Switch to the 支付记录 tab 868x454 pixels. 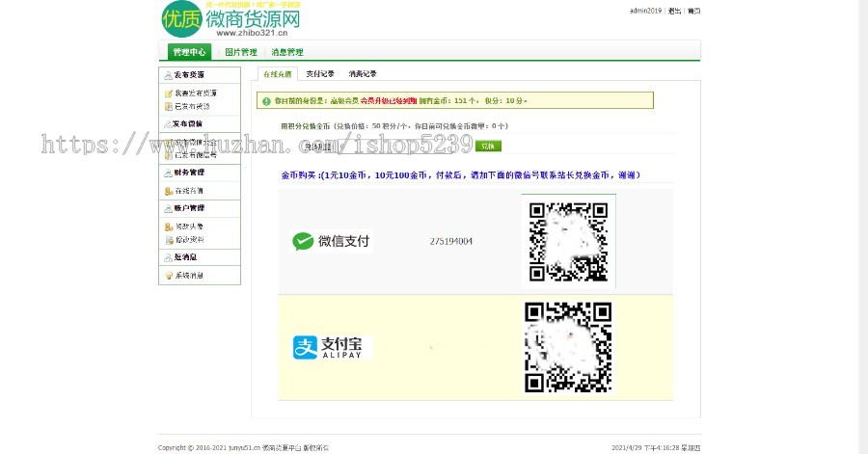tap(320, 73)
